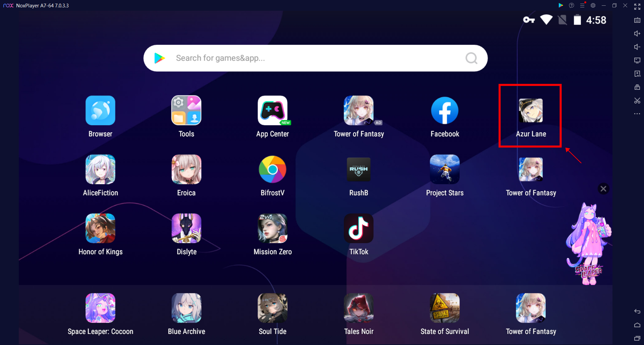The image size is (644, 345).
Task: Open Tower of Fantasy in bottom dock
Action: tap(531, 308)
